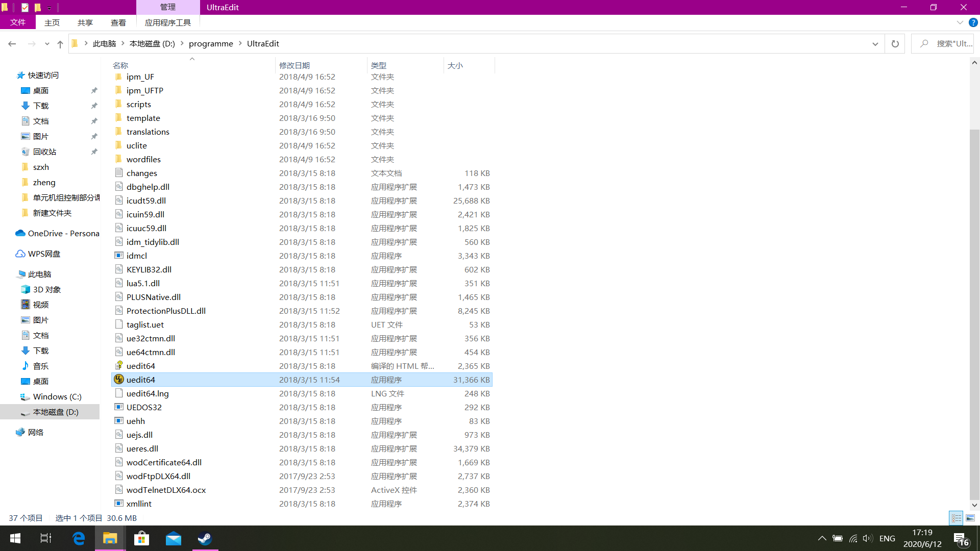Screen dimensions: 980x551
Task: Open the 应用程序工具 ribbon tab
Action: 168,22
